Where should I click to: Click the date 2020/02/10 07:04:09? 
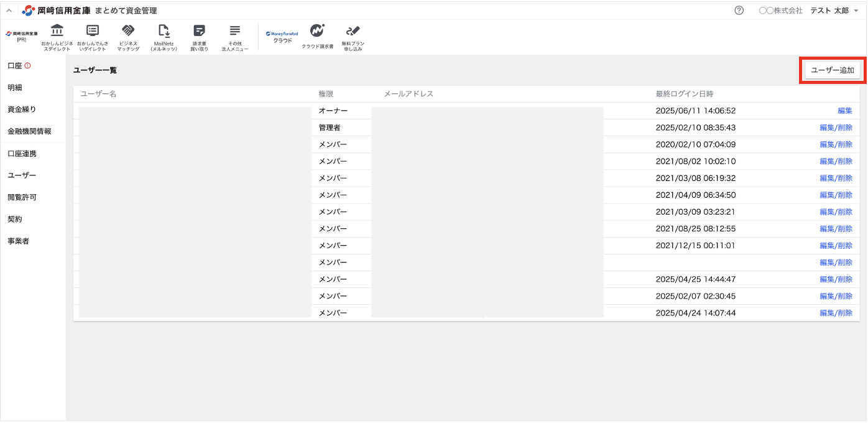point(696,144)
